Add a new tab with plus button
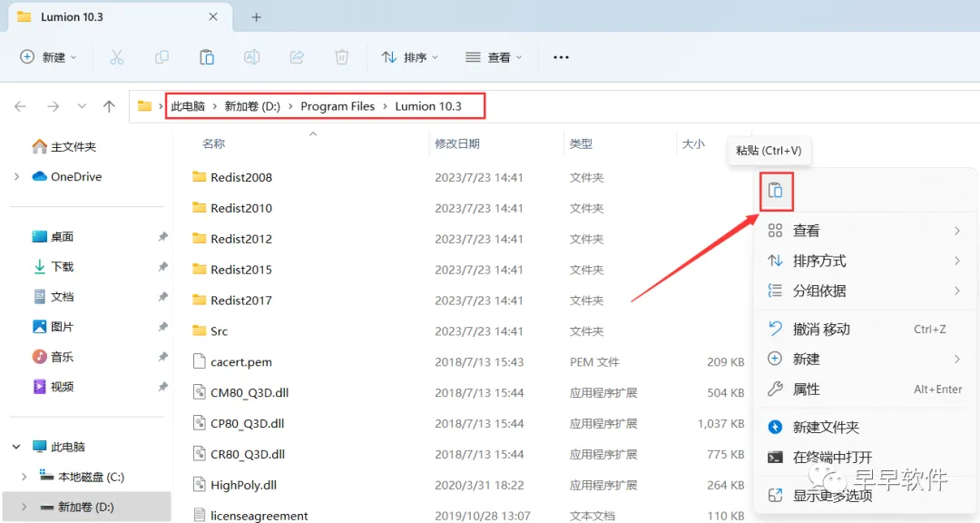Screen dimensions: 980x523 pos(256,17)
